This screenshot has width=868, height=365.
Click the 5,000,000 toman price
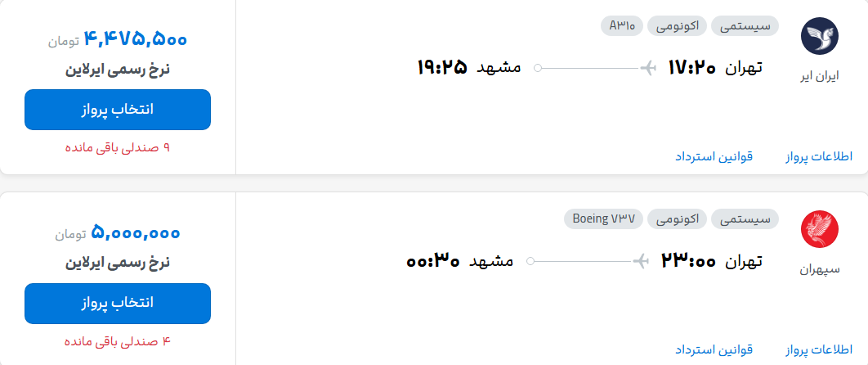point(136,233)
